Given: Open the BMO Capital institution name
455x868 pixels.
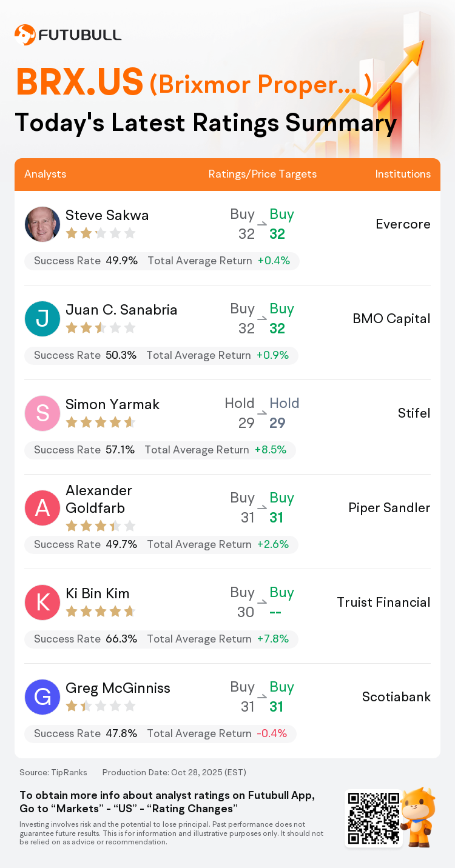Looking at the screenshot, I should [391, 319].
